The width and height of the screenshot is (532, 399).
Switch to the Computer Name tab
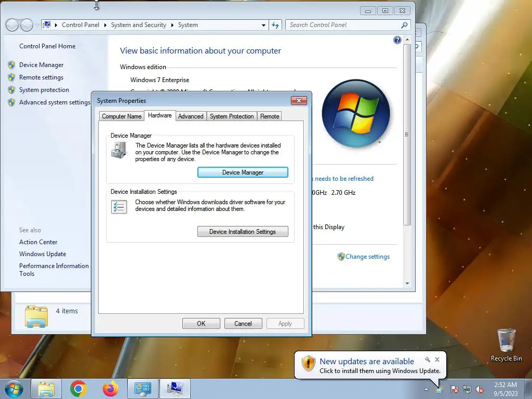pyautogui.click(x=122, y=116)
